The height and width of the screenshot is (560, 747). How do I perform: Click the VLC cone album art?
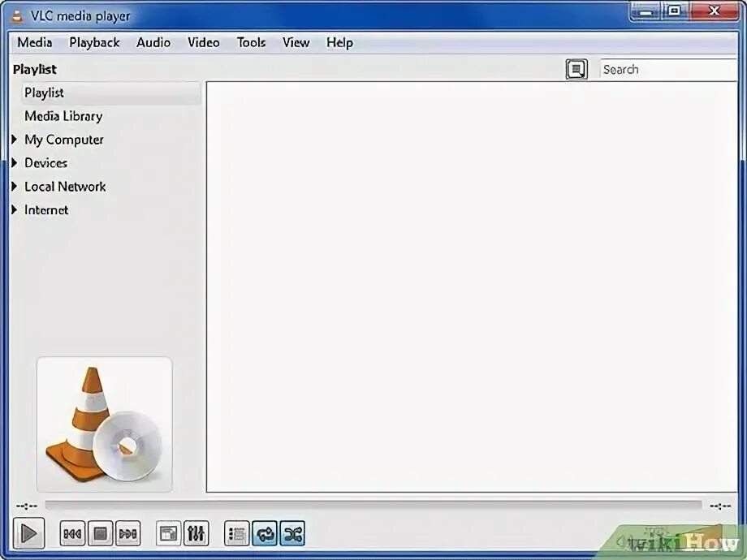[x=104, y=424]
